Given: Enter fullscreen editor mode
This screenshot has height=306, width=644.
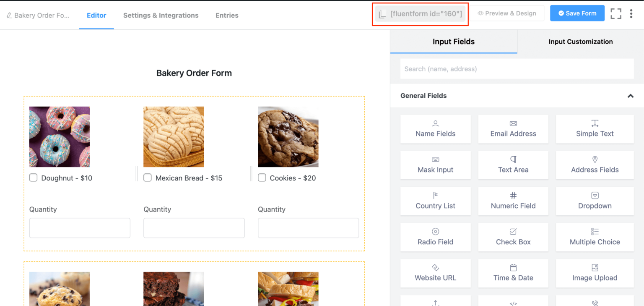Looking at the screenshot, I should (x=616, y=13).
